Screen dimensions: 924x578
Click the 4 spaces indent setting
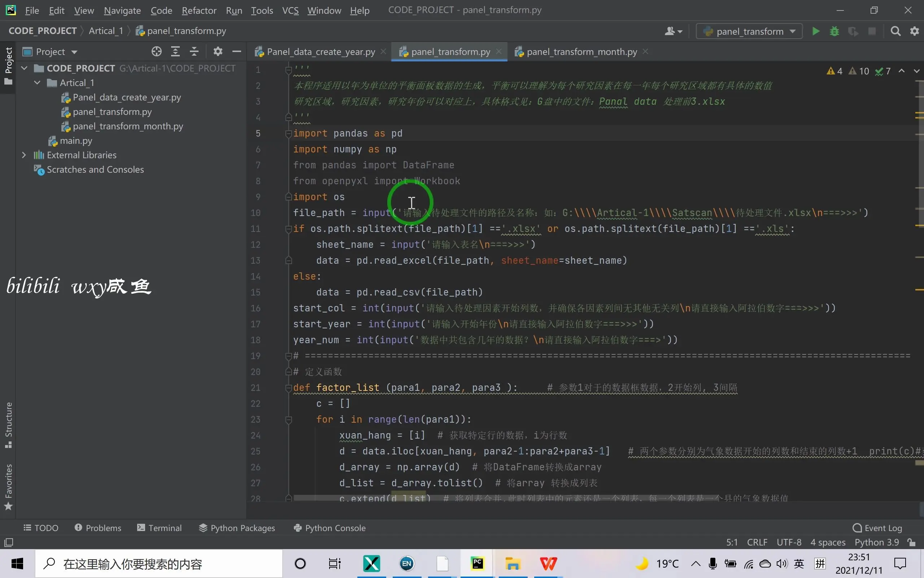pos(828,543)
